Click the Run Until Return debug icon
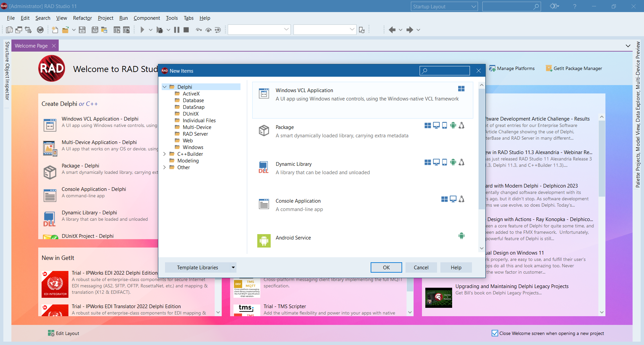The image size is (644, 345). (218, 30)
